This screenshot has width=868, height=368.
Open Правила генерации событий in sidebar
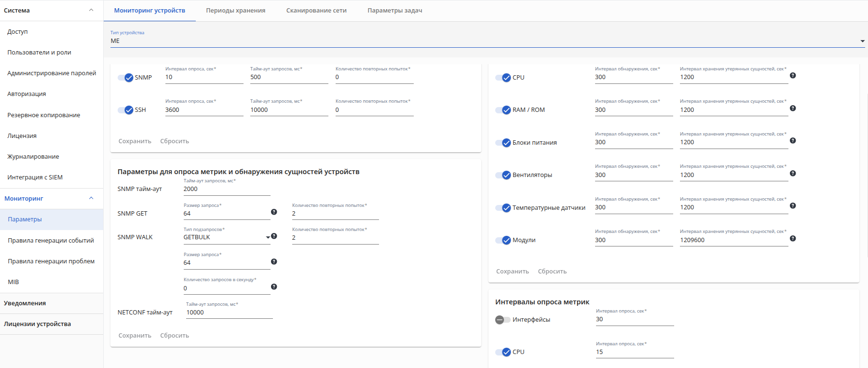pyautogui.click(x=51, y=240)
